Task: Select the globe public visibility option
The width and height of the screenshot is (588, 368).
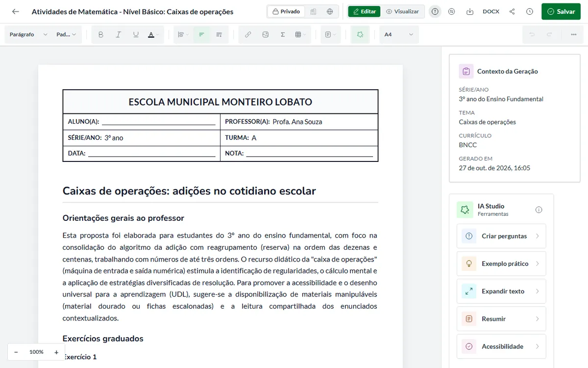Action: coord(330,11)
